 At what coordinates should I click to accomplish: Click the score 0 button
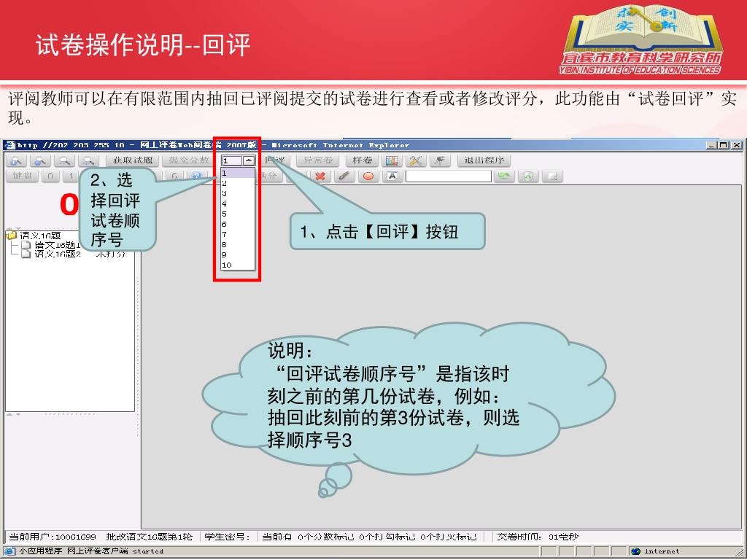pyautogui.click(x=50, y=176)
